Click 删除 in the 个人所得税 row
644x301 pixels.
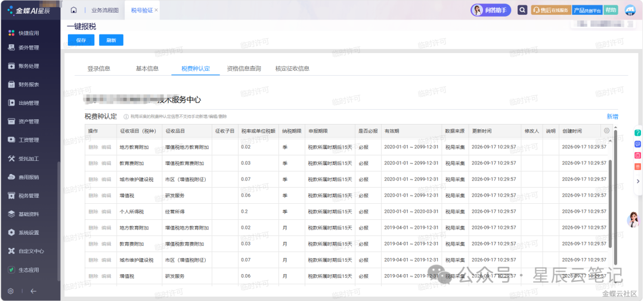(93, 212)
